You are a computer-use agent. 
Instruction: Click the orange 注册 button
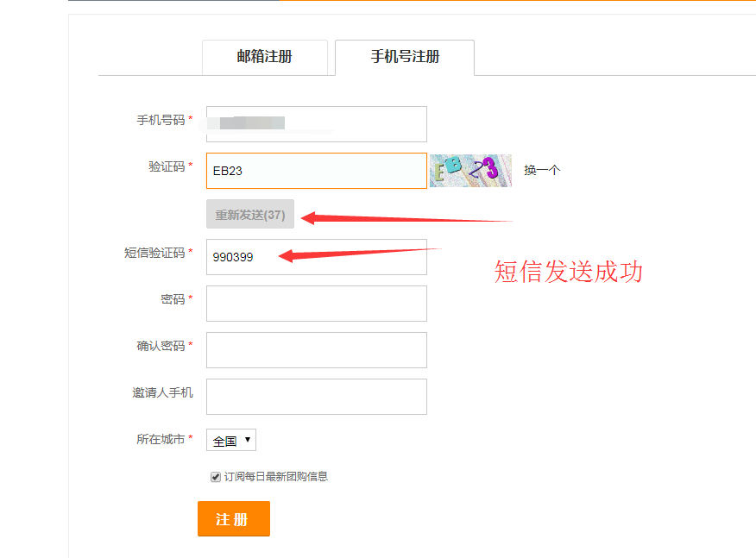(x=233, y=519)
